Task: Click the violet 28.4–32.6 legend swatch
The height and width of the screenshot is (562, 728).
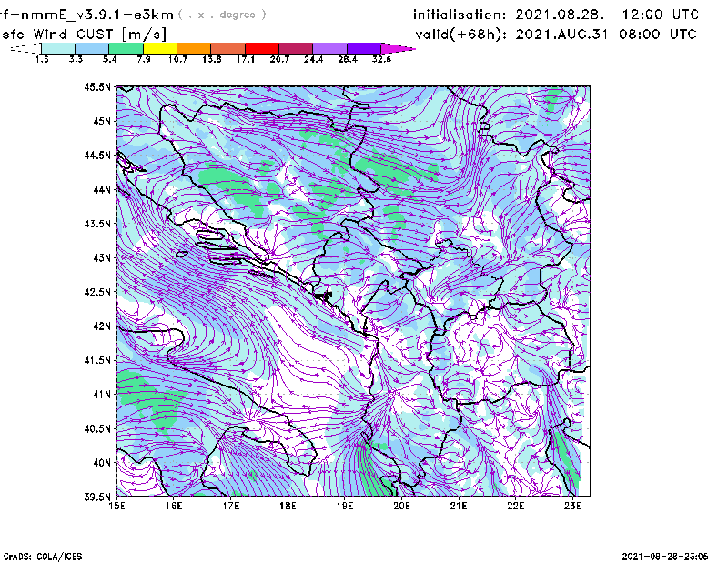Action: tap(364, 48)
